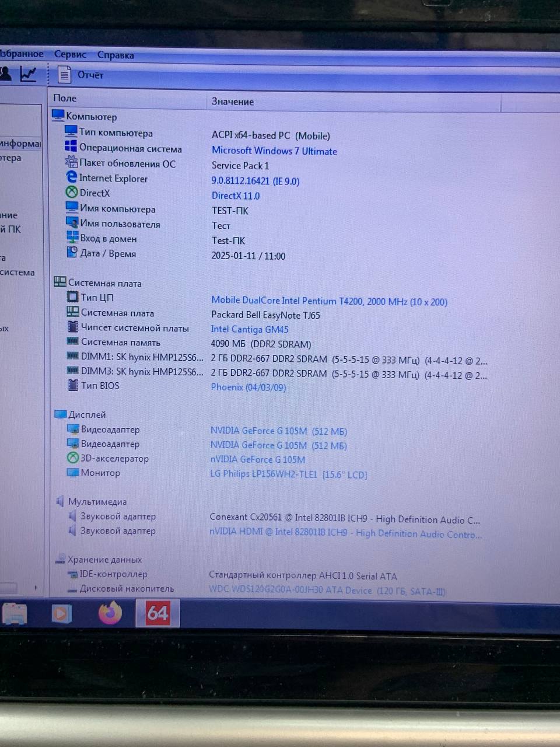
Task: Click the Имя пользователя icon
Action: tap(72, 222)
